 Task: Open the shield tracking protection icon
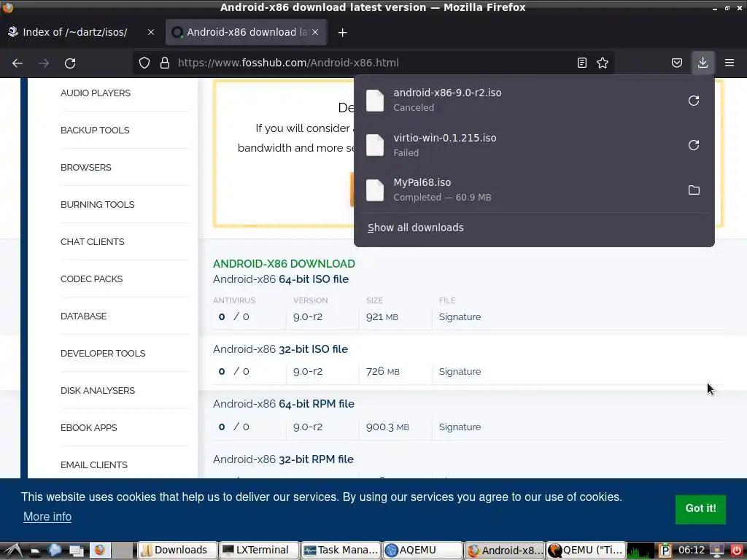coord(144,63)
